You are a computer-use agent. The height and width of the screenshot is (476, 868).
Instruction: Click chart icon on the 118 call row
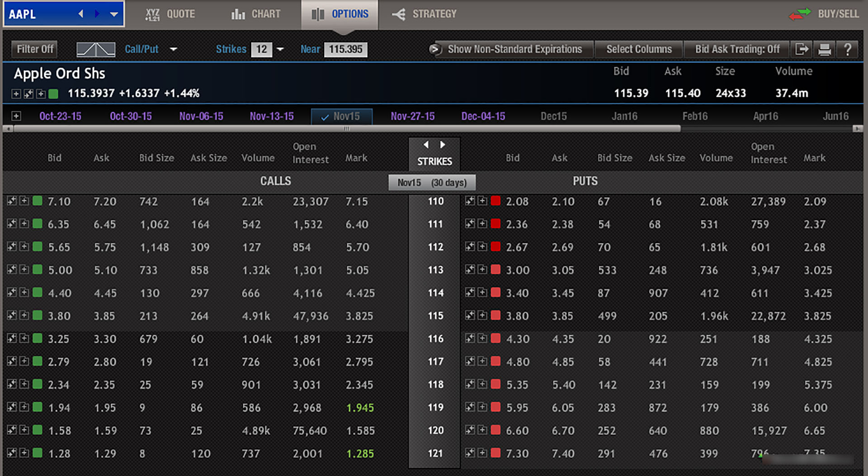tap(12, 384)
